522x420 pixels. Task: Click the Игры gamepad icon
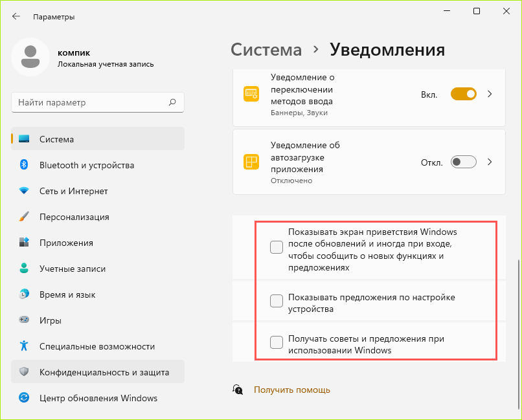point(24,320)
